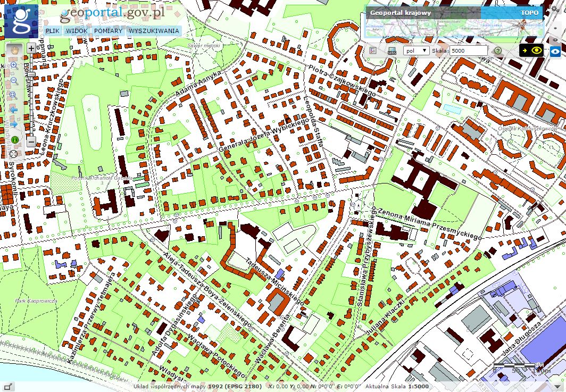Open the WYSZUKIWANIA menu

(154, 31)
